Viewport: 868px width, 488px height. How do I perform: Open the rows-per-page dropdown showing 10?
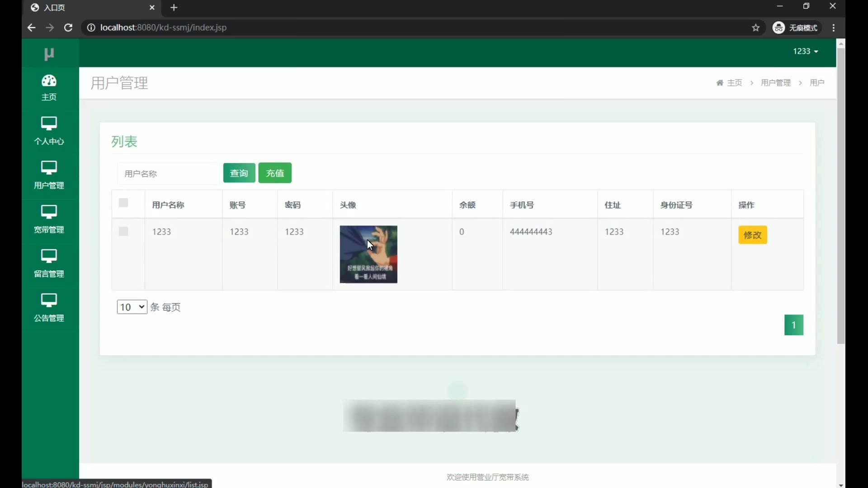click(x=132, y=307)
